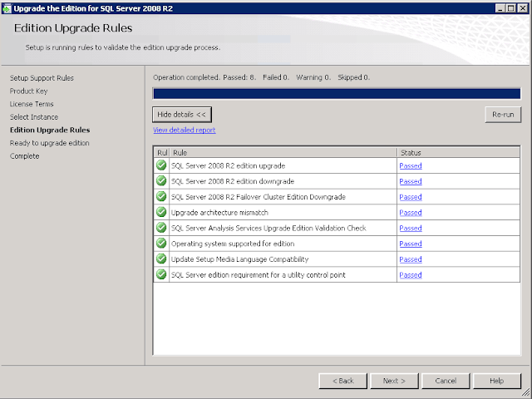The width and height of the screenshot is (532, 399).
Task: Click 'SQL Server 2008 R2 Failover Cluster Edition Downgrade' text
Action: click(x=259, y=197)
